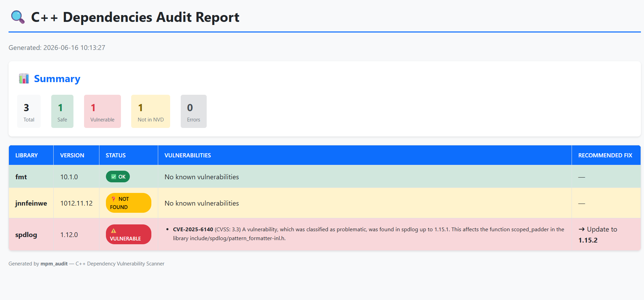Click the dash in fmt recommended fix cell
Screen dimensions: 644x300
click(x=581, y=177)
